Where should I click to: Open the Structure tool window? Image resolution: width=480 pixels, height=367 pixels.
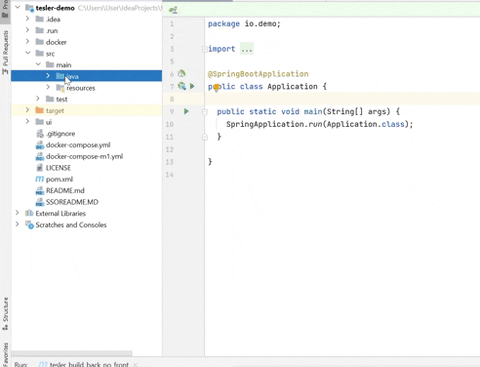5,313
